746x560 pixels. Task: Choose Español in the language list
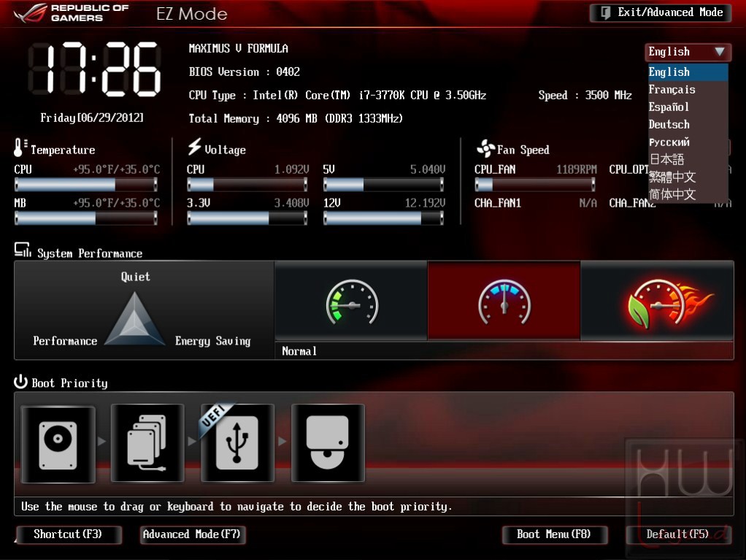(688, 107)
